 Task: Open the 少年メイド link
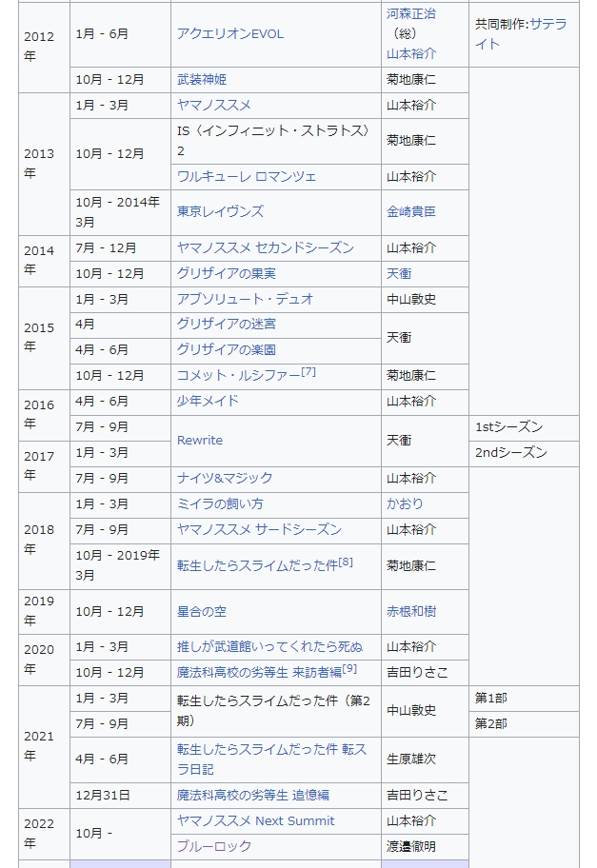pos(208,402)
